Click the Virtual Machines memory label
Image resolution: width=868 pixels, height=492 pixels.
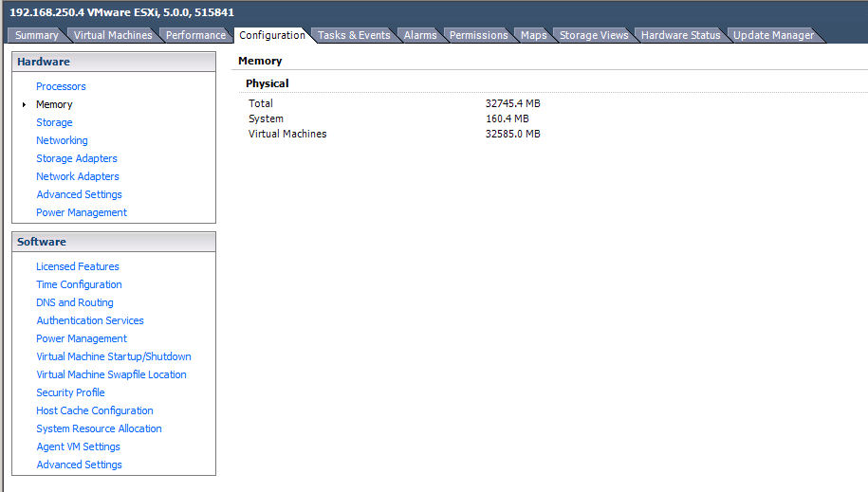click(x=287, y=134)
